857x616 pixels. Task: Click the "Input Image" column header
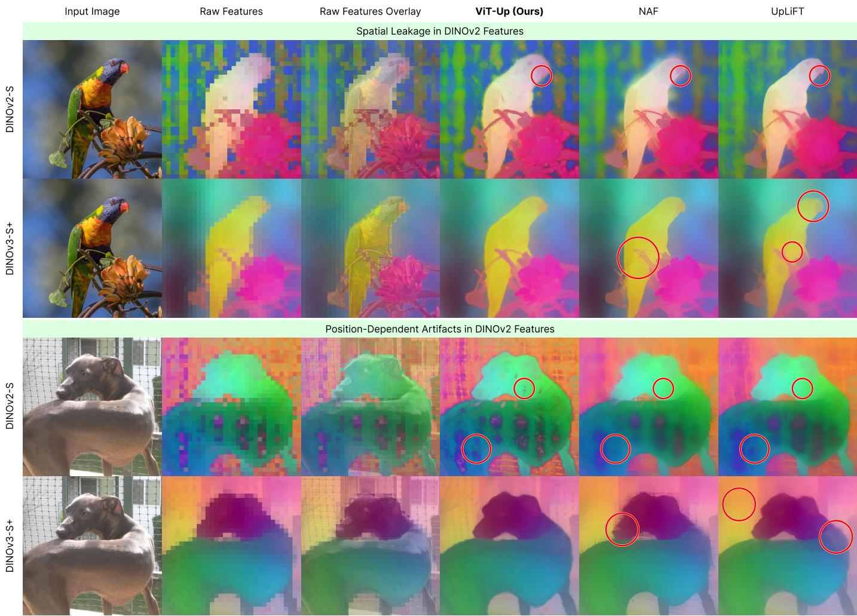(92, 11)
